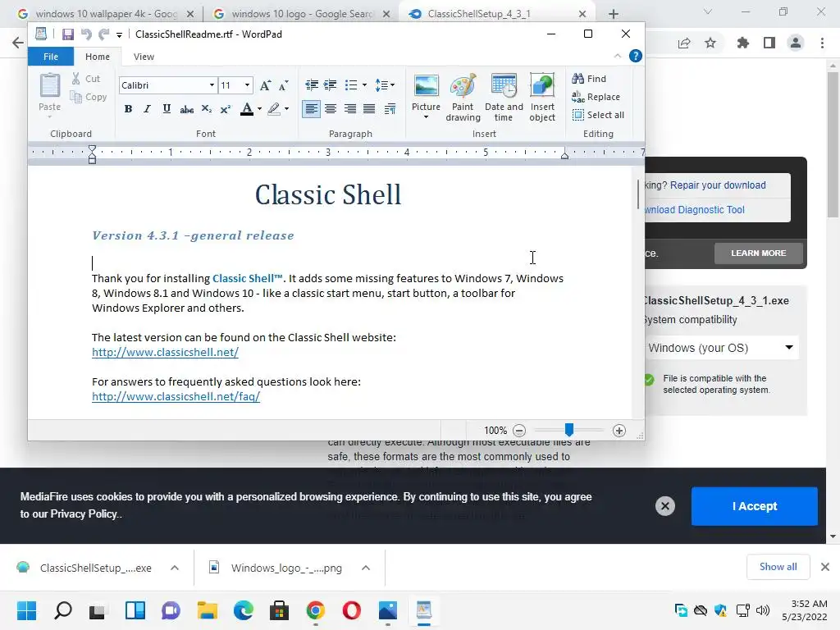Open the File menu in WordPad
The image size is (840, 630).
coord(51,57)
